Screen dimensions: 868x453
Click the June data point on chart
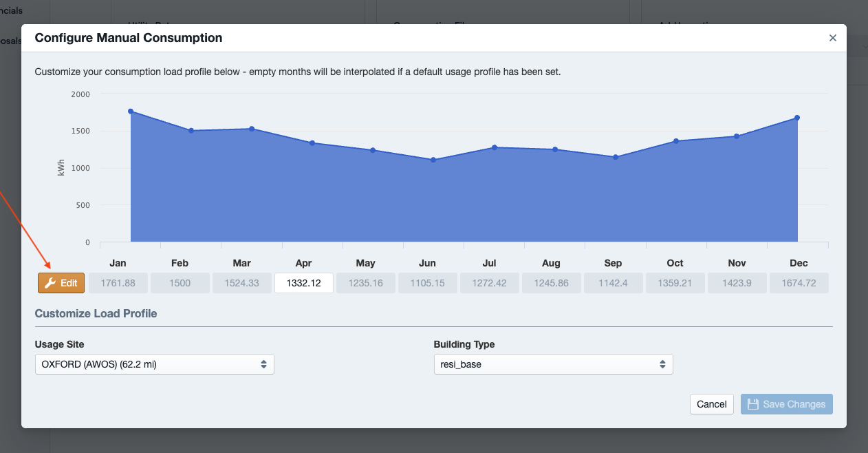433,160
